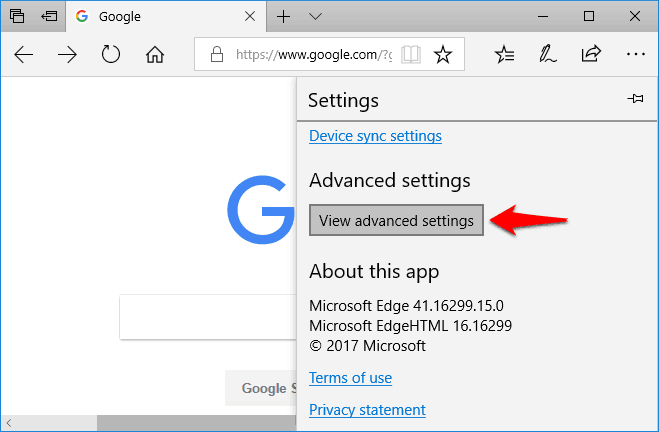Click Microsoft EdgeHTML 16.16299 text
Viewport: 659px width, 432px height.
pos(411,326)
